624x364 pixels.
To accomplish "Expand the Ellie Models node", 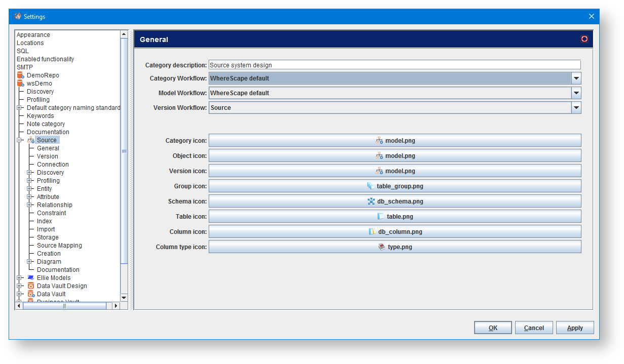I will 19,278.
